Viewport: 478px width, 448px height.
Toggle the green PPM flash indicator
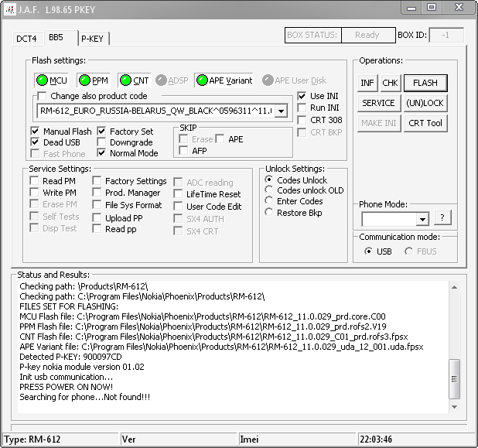coord(94,80)
